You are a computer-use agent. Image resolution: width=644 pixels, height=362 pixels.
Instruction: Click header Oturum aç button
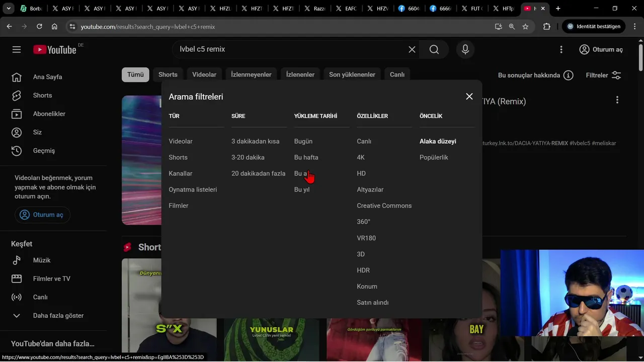coord(601,49)
